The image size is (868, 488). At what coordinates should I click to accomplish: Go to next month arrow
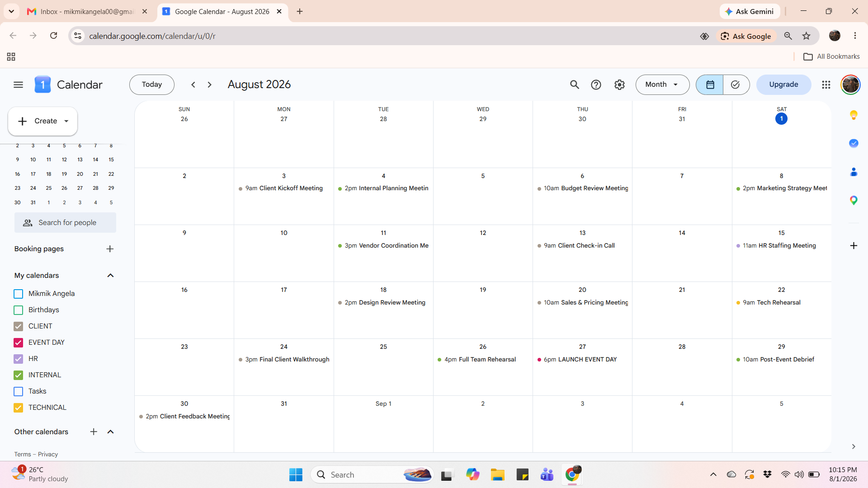pyautogui.click(x=209, y=84)
